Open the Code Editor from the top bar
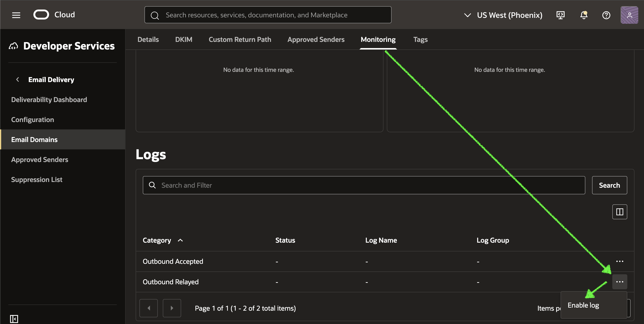 click(561, 15)
